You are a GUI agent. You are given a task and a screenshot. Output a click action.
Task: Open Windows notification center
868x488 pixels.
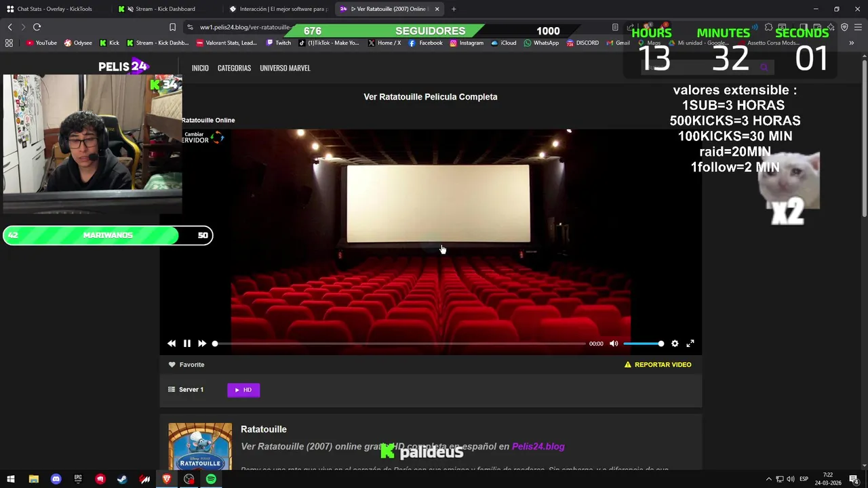[x=854, y=479]
